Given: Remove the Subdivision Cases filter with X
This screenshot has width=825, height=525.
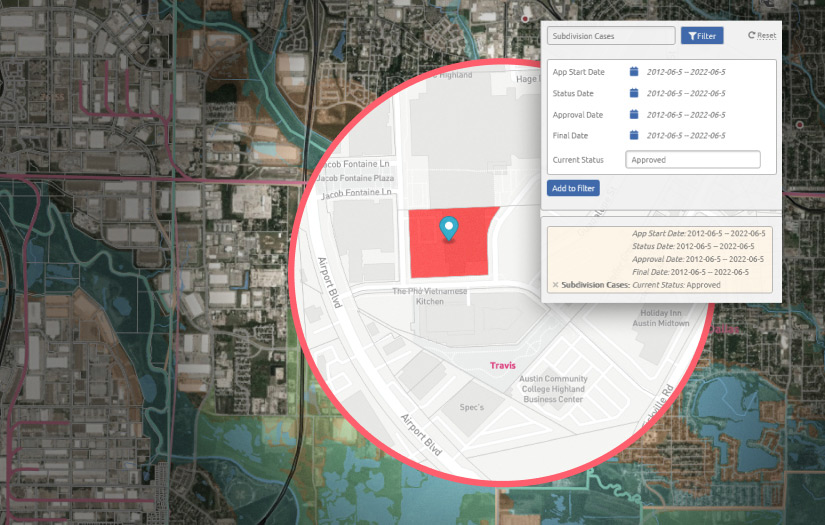Looking at the screenshot, I should (555, 285).
